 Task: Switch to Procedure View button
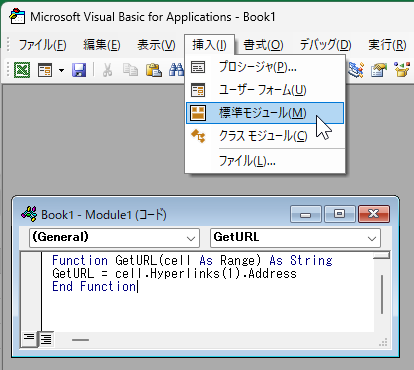tap(29, 339)
